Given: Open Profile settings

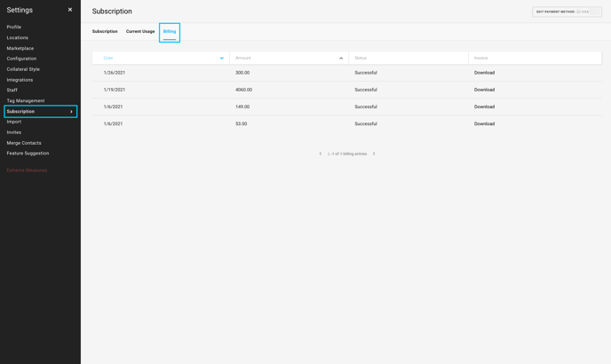Looking at the screenshot, I should [x=14, y=27].
